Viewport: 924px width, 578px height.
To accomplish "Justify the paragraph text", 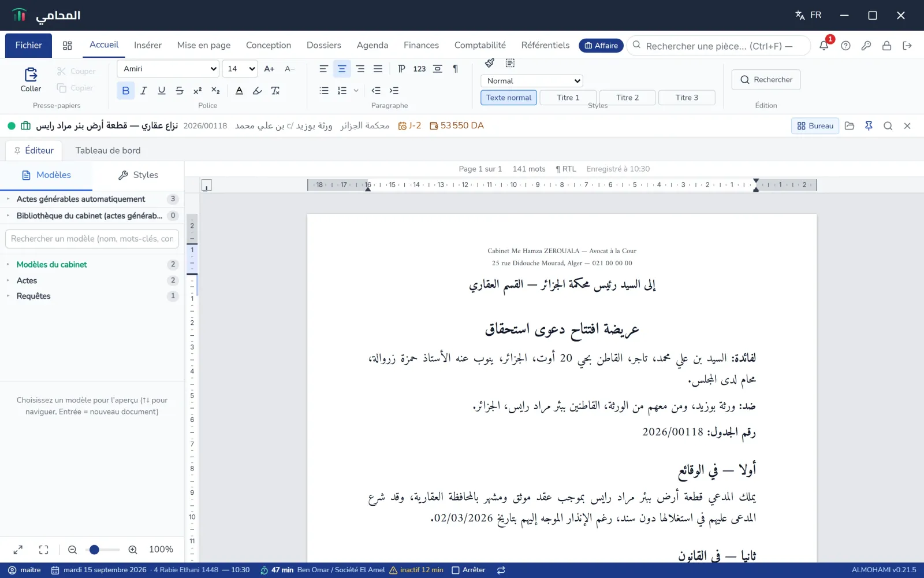I will coord(378,69).
